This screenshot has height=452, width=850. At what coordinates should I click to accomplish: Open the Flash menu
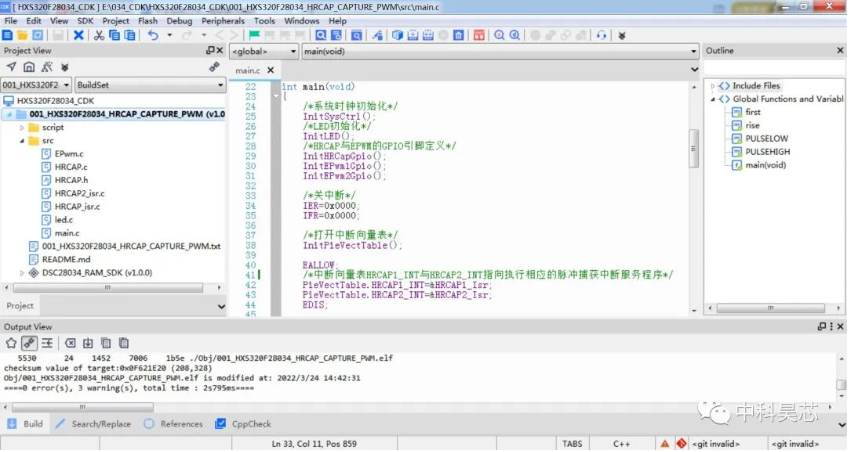147,21
